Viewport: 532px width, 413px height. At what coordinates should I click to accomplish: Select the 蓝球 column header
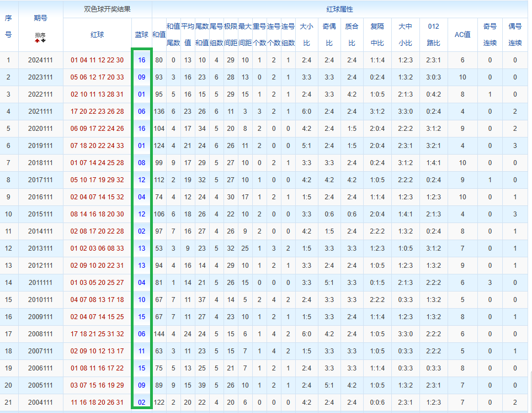click(x=142, y=35)
